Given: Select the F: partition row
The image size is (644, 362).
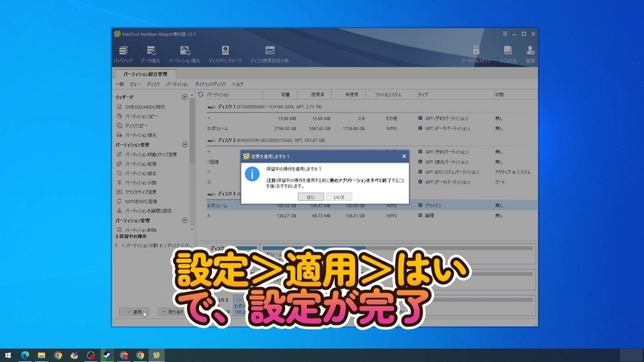Looking at the screenshot, I should (372, 216).
